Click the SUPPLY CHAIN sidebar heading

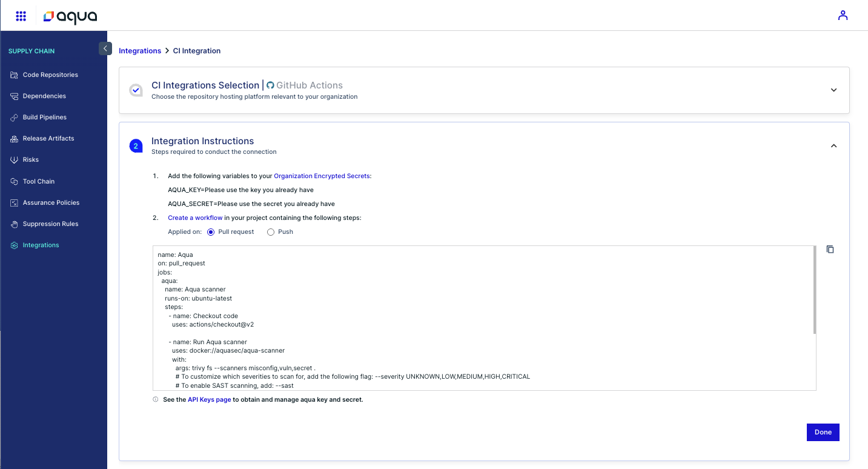31,52
